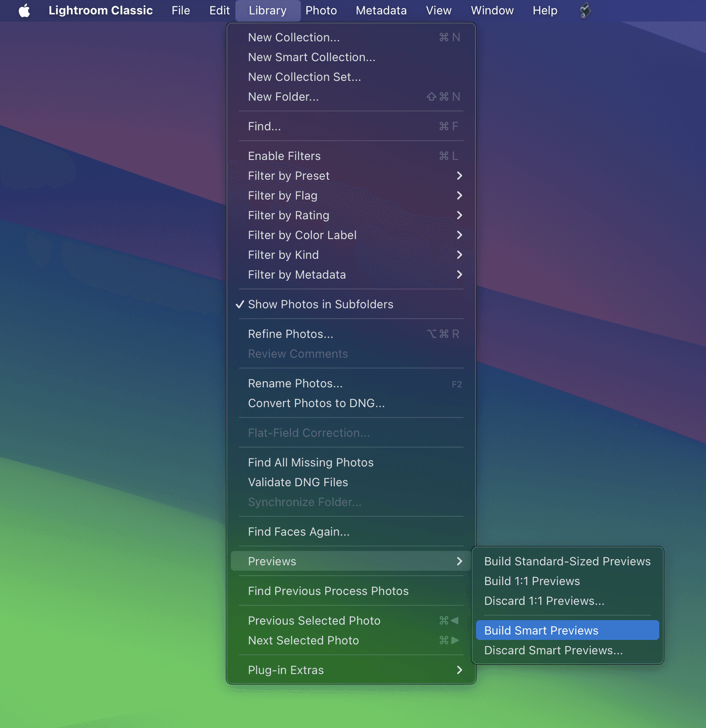Expand the Filter by Rating submenu
Viewport: 706px width, 728px height.
pos(351,215)
